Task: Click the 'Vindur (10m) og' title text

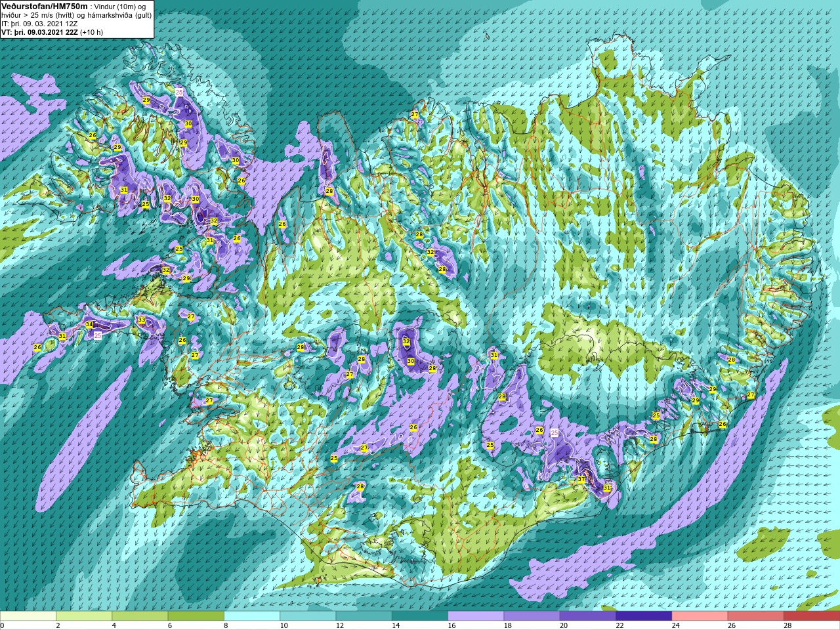Action: (x=120, y=7)
